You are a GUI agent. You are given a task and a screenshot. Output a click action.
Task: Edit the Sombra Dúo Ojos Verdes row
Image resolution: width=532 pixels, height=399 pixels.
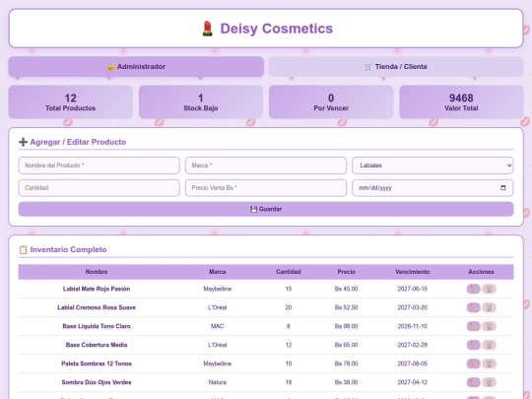pos(473,382)
